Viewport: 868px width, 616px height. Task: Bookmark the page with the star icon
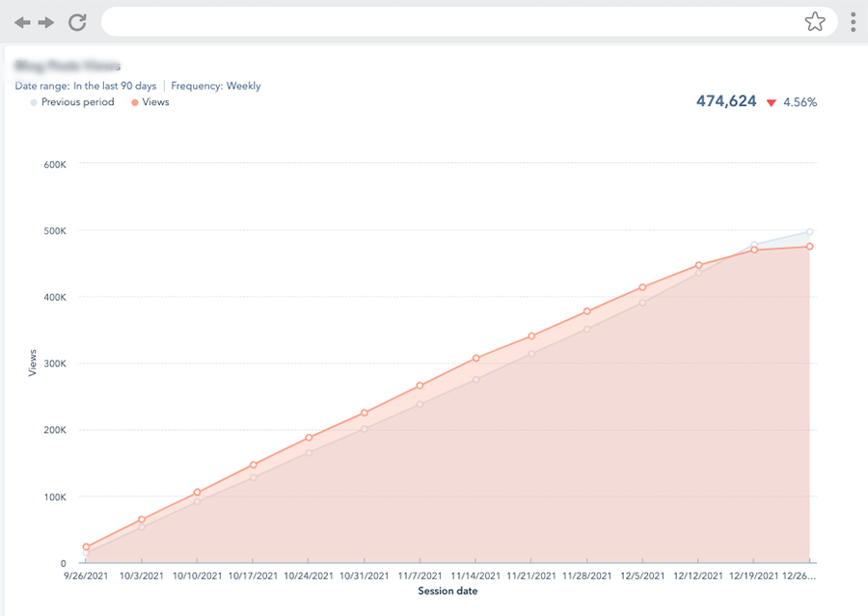pyautogui.click(x=814, y=22)
